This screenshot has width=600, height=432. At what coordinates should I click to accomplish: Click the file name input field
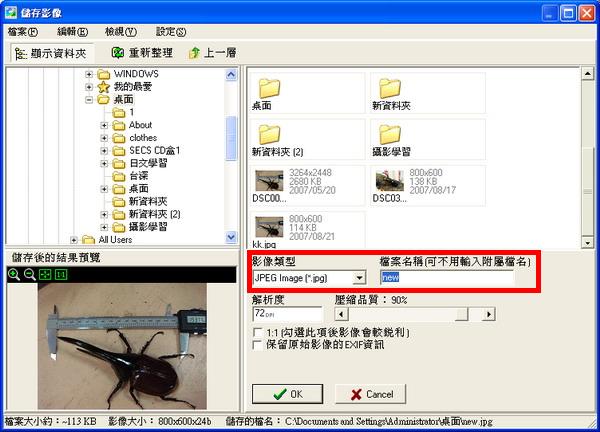coord(446,278)
